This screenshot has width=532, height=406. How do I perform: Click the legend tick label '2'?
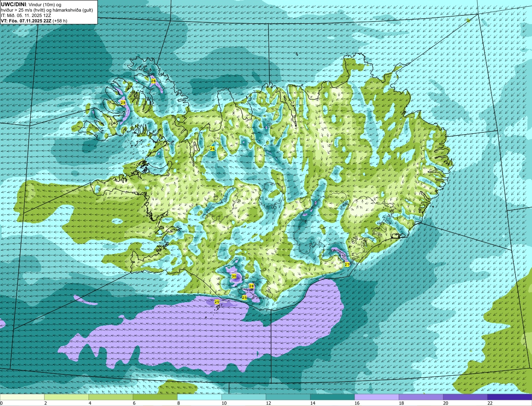pos(45,403)
